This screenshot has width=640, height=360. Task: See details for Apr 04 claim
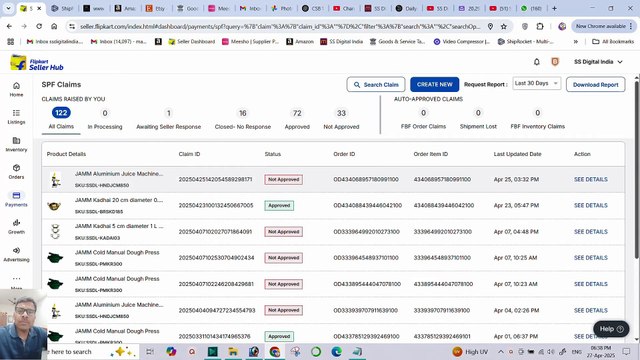coord(591,310)
